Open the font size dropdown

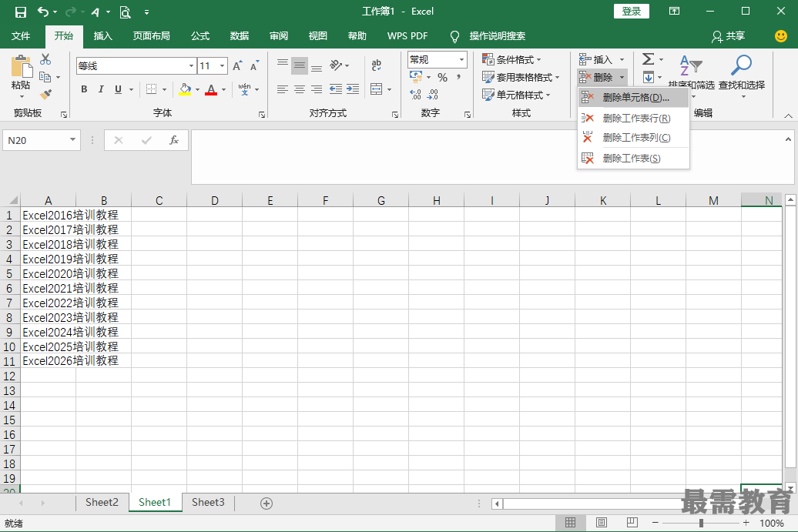point(222,65)
